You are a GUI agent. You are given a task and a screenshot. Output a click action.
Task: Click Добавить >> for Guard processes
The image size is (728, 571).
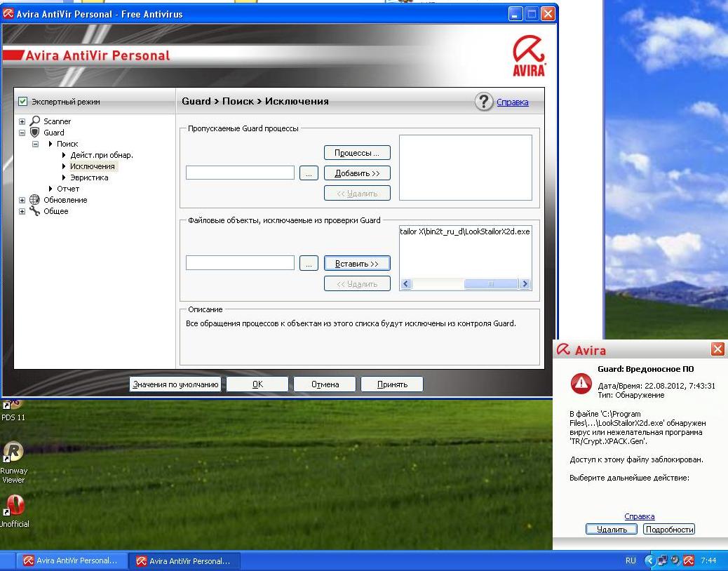pyautogui.click(x=357, y=173)
